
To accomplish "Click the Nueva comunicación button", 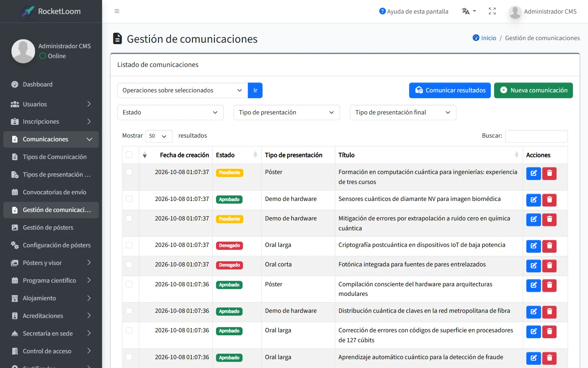I will tap(533, 90).
